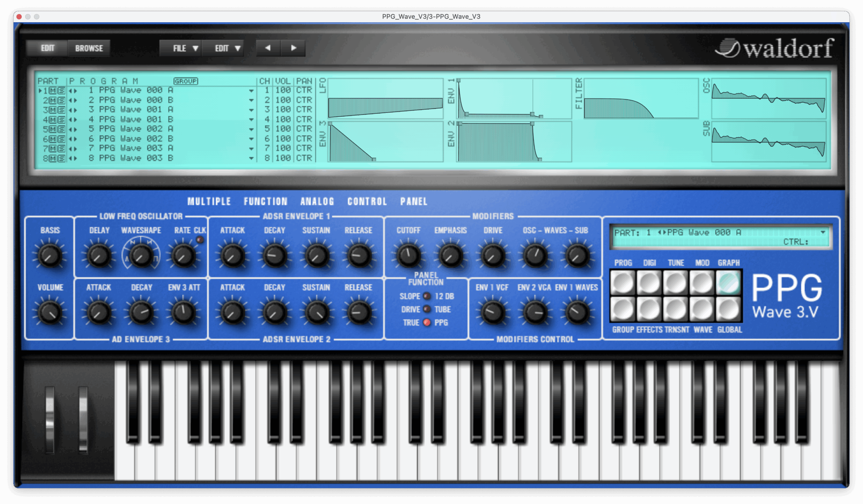
Task: Select the lit GRAPH page button
Action: point(728,283)
